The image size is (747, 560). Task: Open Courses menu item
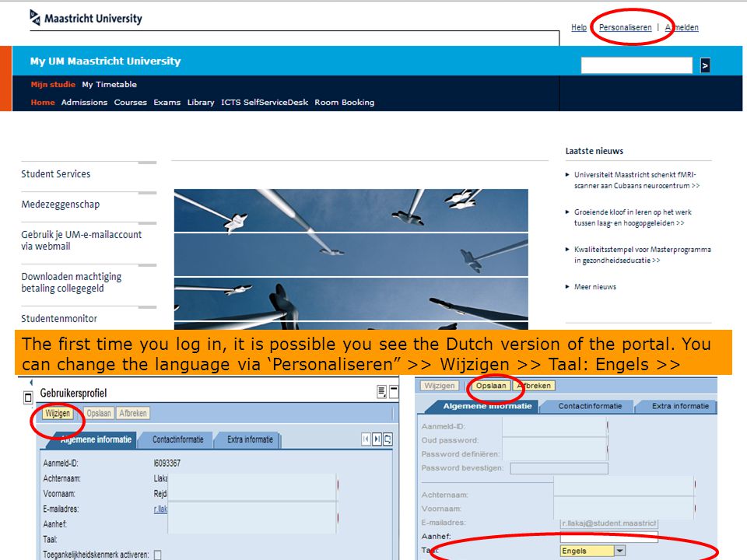tap(131, 103)
